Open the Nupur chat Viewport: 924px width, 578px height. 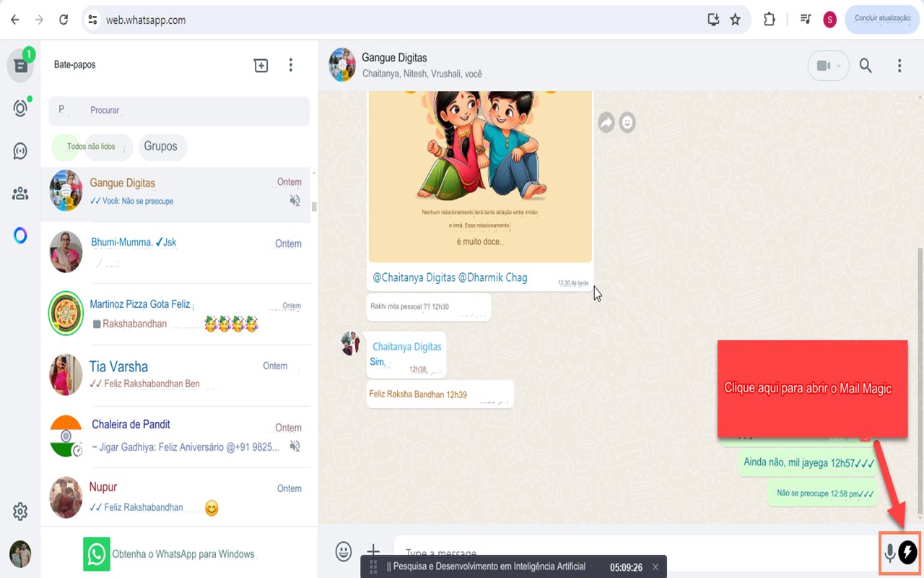point(176,497)
